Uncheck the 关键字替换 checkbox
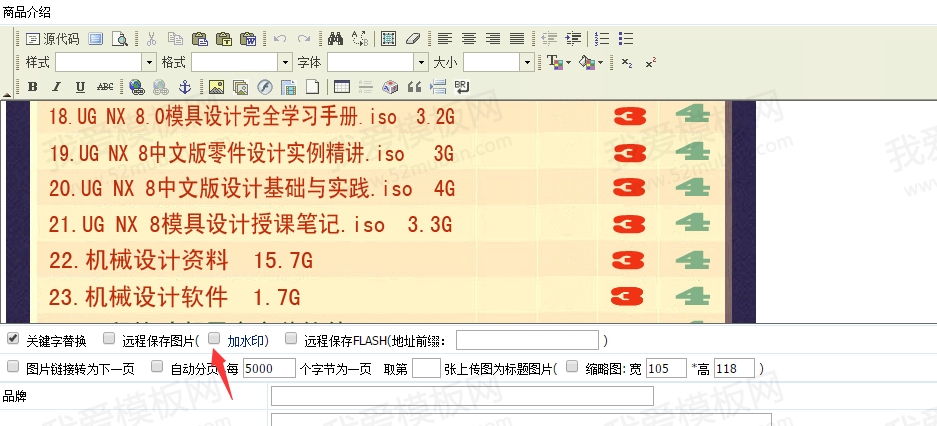Viewport: 937px width, 426px height. [x=12, y=339]
